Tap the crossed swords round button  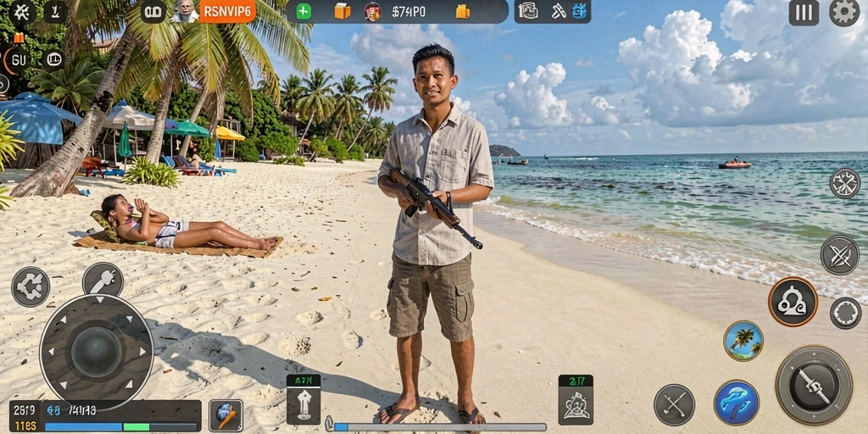point(840,255)
